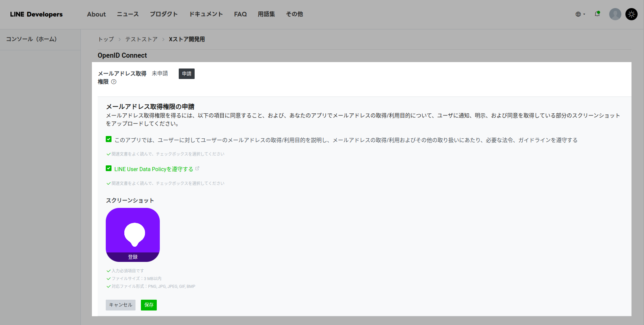Open the LINE User Data Policy link
This screenshot has width=644, height=325.
(x=154, y=169)
